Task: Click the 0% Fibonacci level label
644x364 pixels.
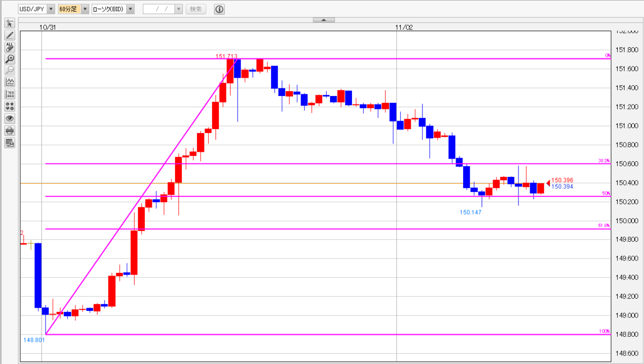Action: click(608, 55)
